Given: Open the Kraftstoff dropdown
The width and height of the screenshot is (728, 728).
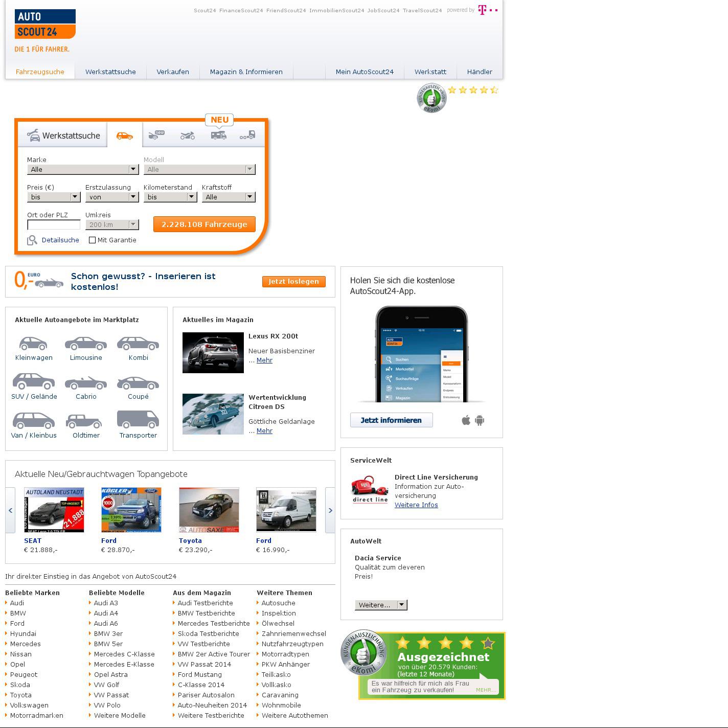Looking at the screenshot, I should click(x=228, y=197).
